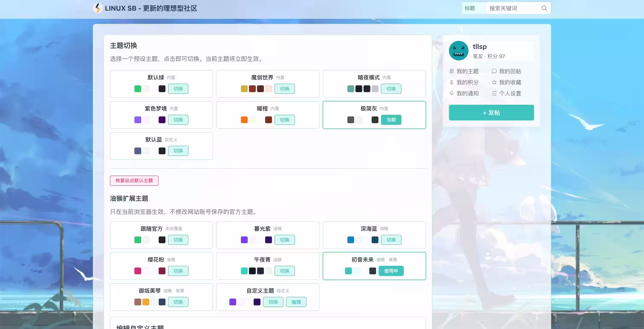Switch to 暗夜模式 theme

[x=391, y=89]
